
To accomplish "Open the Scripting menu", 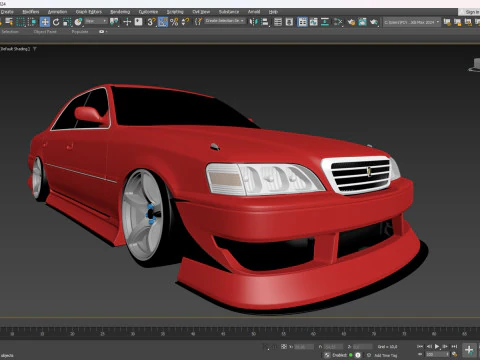I will coord(175,12).
